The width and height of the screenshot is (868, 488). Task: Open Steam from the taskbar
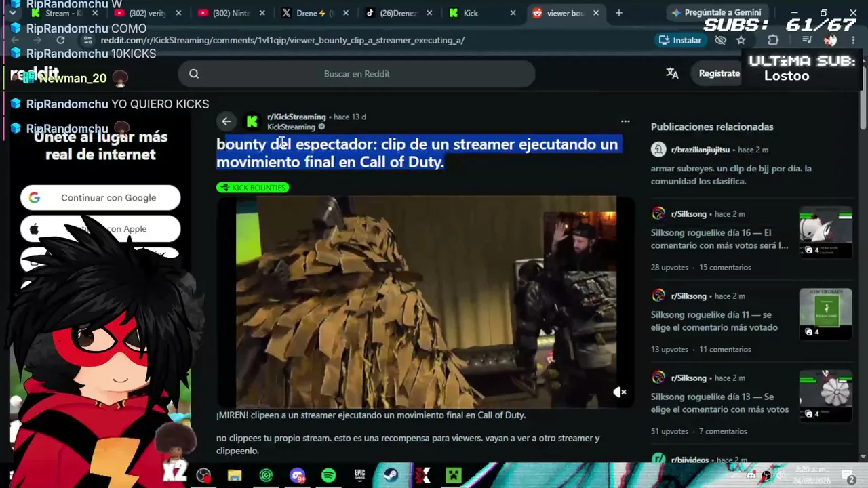391,475
